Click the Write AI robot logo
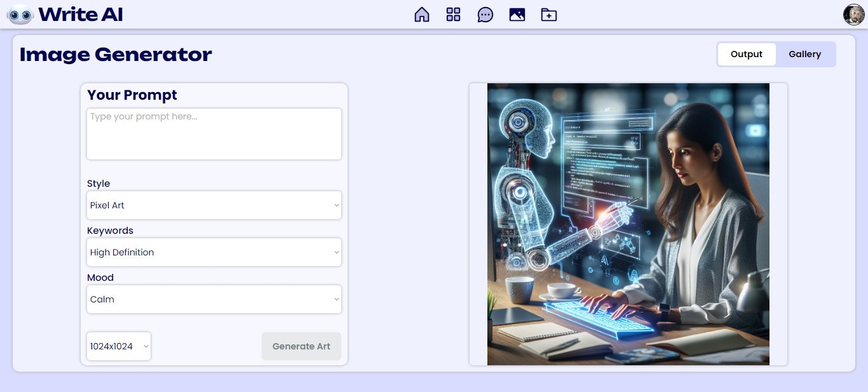Viewport: 868px width, 392px height. [x=20, y=14]
